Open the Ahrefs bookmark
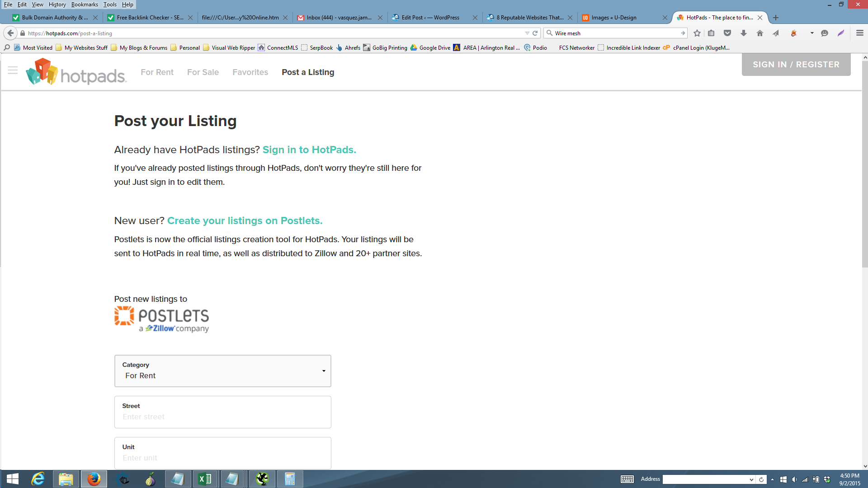The width and height of the screenshot is (868, 488). (348, 47)
